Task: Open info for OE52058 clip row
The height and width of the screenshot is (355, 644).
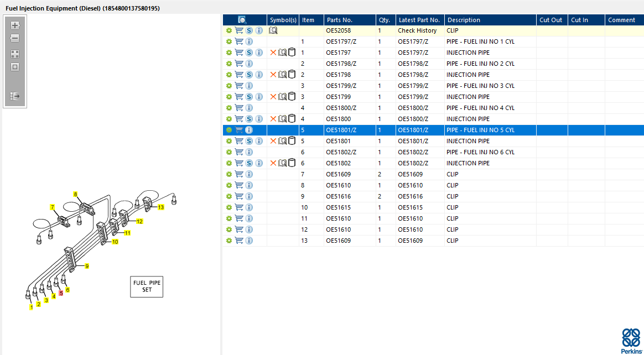Action: pyautogui.click(x=259, y=30)
